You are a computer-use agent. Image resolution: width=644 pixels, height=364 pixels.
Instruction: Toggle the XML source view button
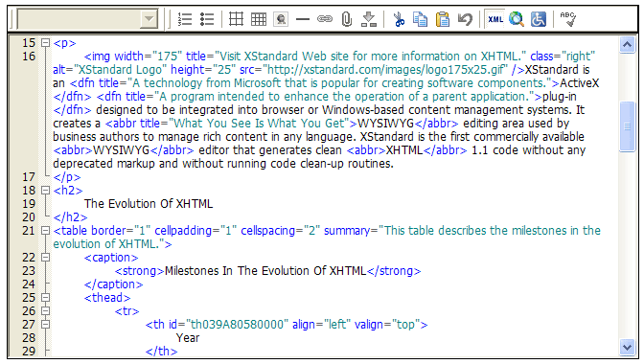pyautogui.click(x=495, y=19)
